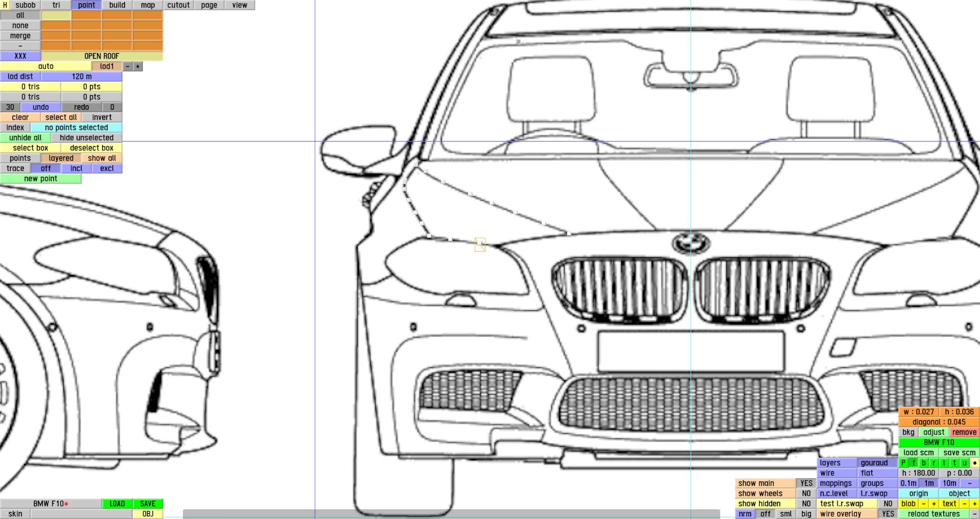Switch to the view tab

pos(240,5)
